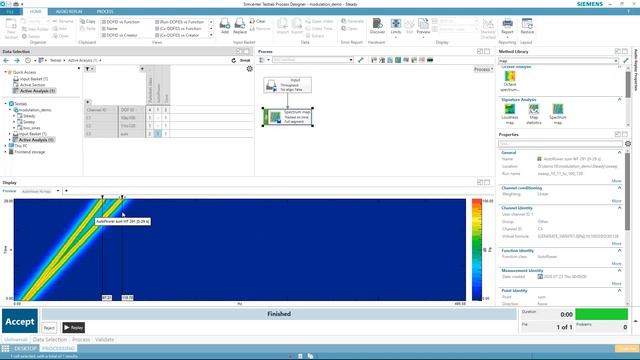Viewport: 640px width, 360px height.
Task: Pick Octave spectrum method in Method Library
Action: click(510, 80)
